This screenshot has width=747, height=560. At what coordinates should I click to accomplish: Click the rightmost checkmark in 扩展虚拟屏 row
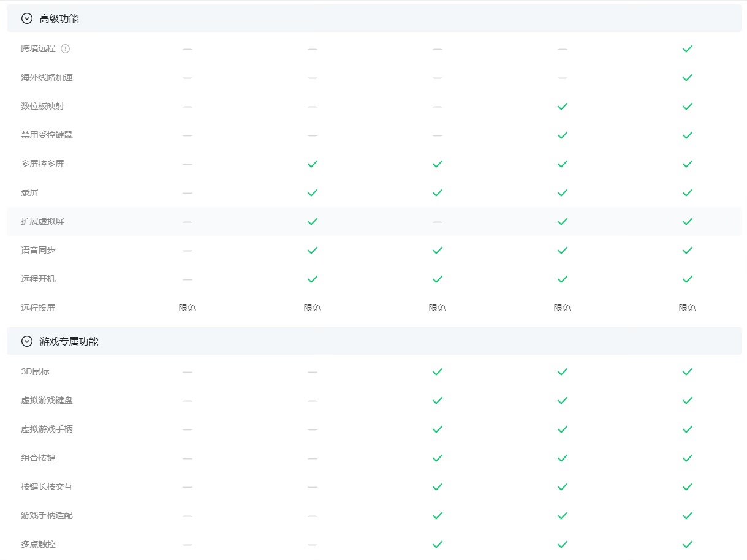[687, 221]
